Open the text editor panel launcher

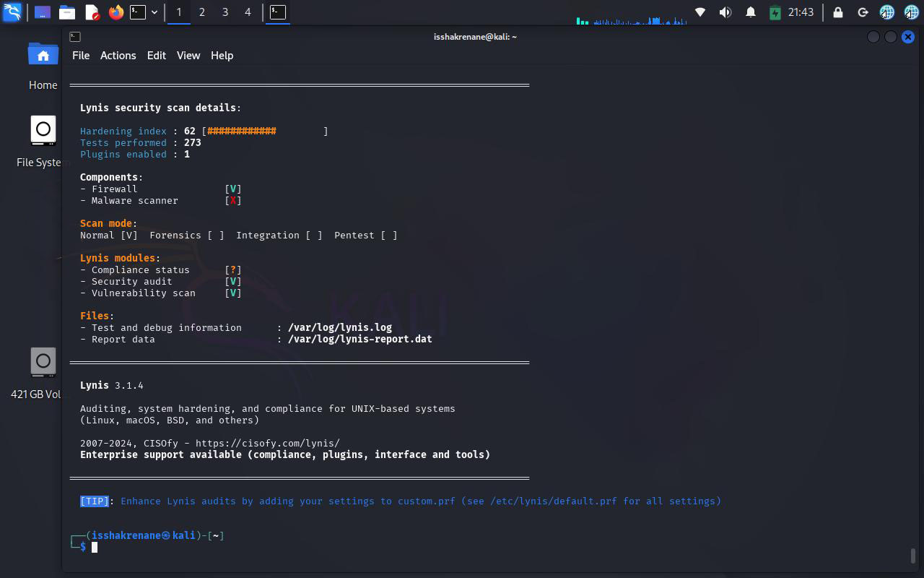click(x=92, y=12)
